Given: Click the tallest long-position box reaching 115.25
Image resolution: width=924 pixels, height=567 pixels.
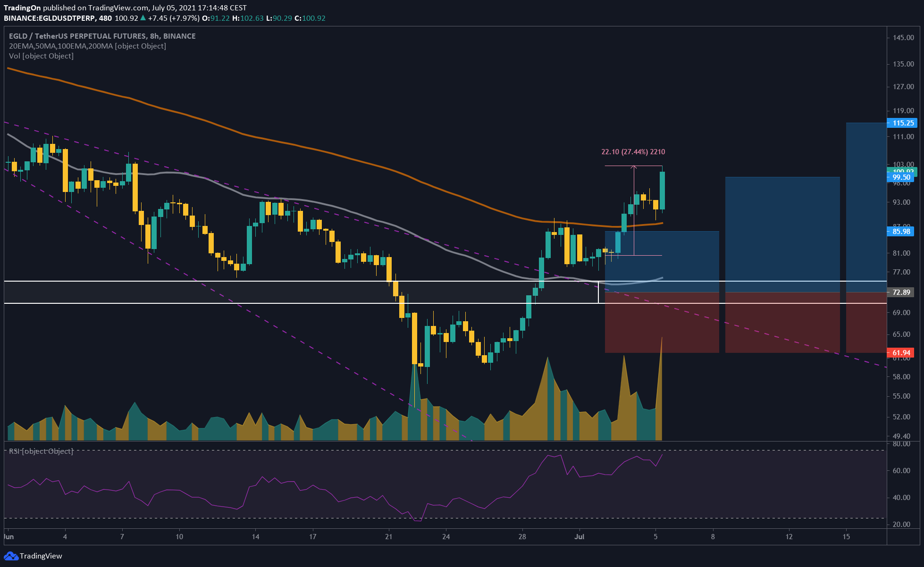Looking at the screenshot, I should pyautogui.click(x=866, y=208).
